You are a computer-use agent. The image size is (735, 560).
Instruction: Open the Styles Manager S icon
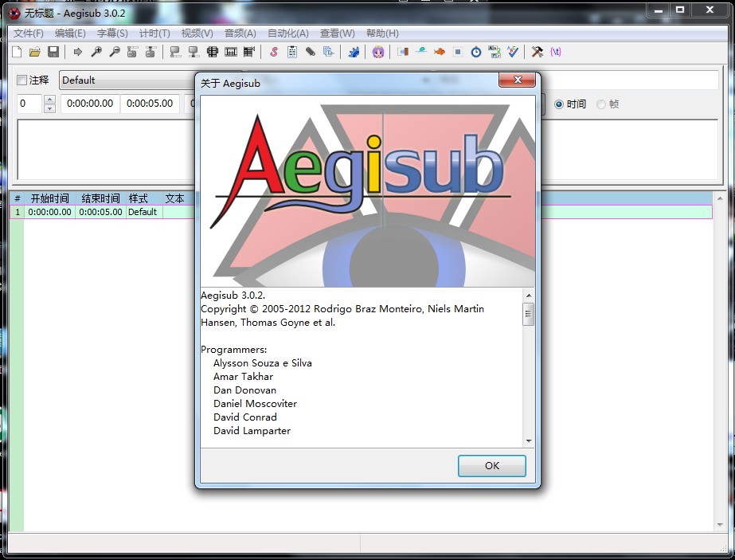(274, 52)
